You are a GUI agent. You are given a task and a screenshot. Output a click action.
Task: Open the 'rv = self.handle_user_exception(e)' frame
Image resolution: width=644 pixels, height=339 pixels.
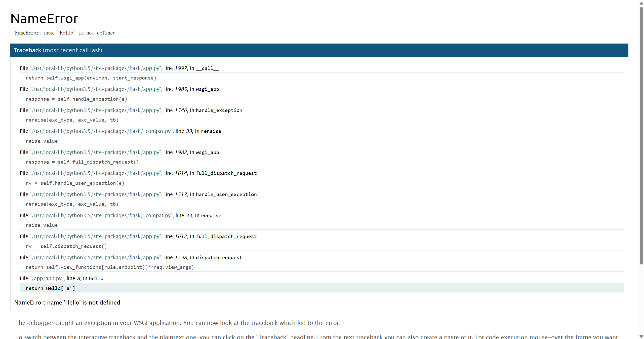point(75,183)
